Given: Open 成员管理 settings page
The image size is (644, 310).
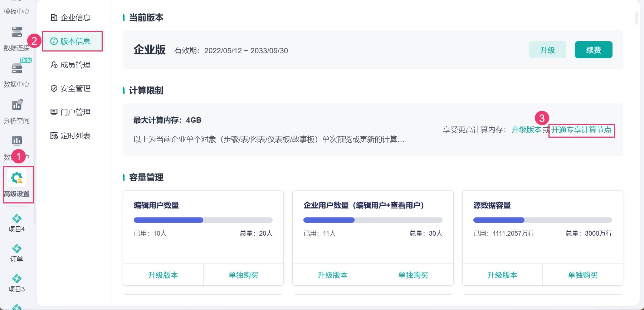Looking at the screenshot, I should [x=70, y=65].
